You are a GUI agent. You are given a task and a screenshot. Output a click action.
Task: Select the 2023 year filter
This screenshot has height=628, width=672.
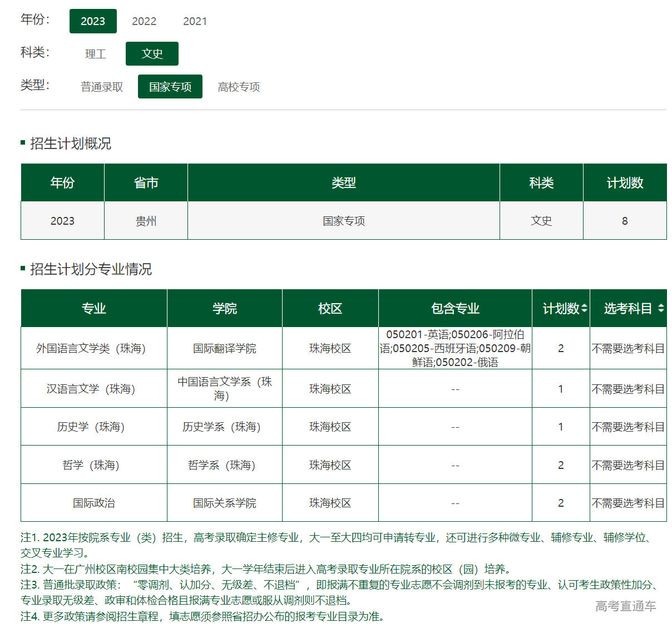tap(93, 21)
